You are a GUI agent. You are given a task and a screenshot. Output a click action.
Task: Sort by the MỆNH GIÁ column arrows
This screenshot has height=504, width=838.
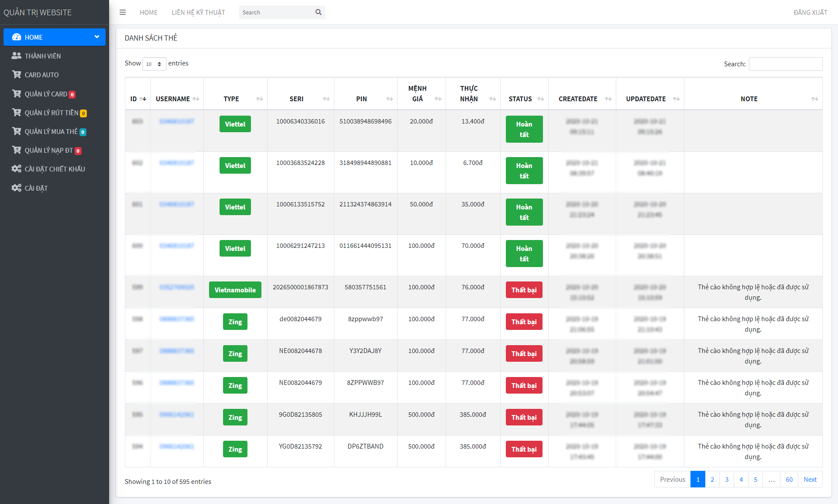(438, 99)
